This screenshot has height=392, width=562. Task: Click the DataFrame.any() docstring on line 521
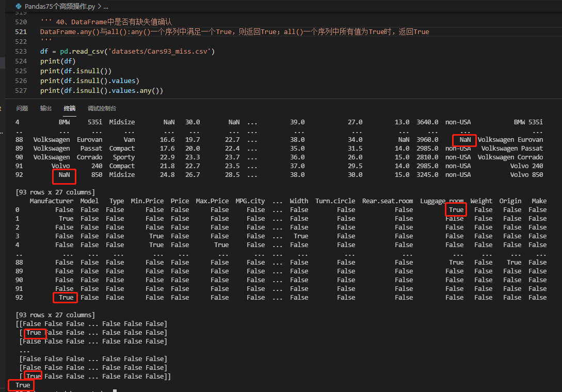[234, 32]
